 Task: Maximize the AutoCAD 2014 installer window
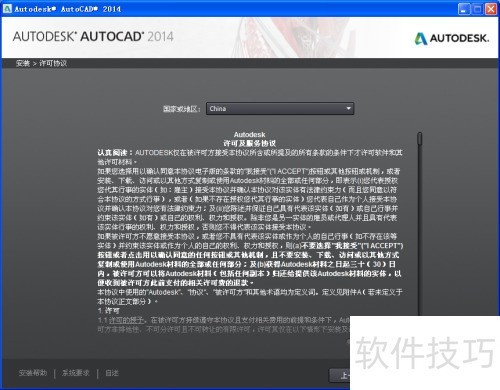coord(477,9)
